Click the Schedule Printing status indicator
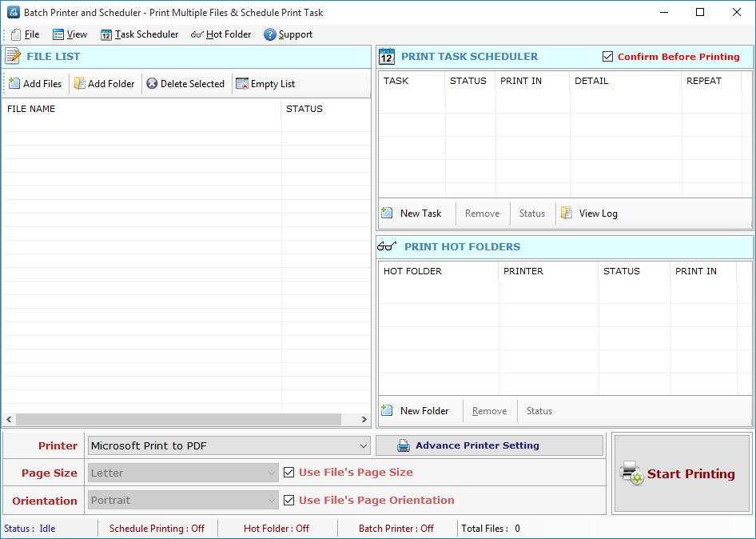756x539 pixels. (x=157, y=528)
